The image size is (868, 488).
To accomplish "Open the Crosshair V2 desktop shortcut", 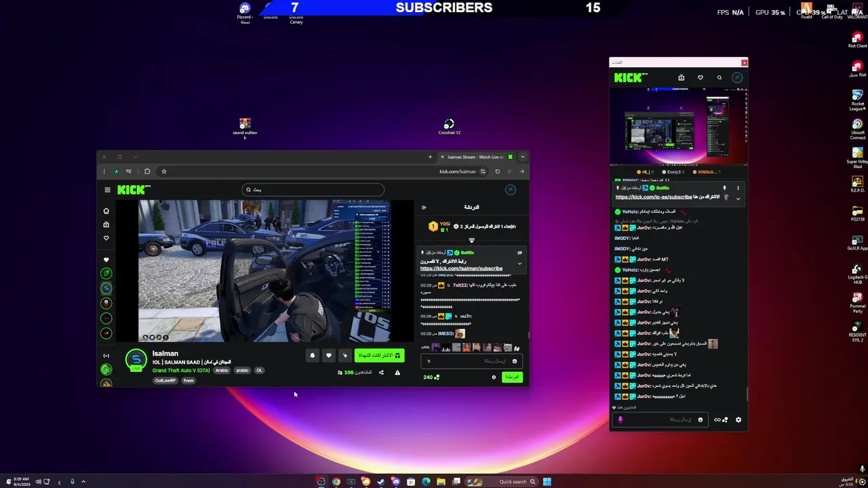I will click(449, 127).
